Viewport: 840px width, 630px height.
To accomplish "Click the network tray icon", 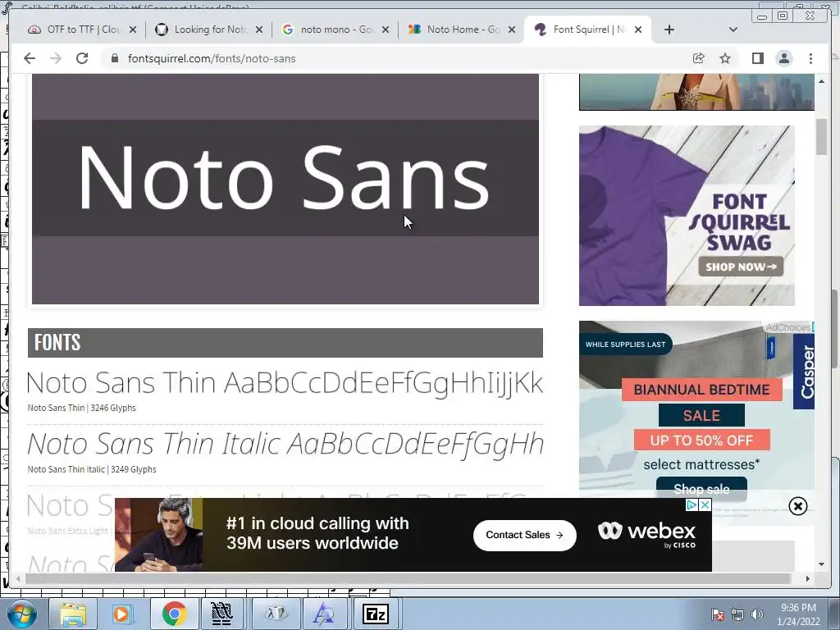I will point(737,614).
